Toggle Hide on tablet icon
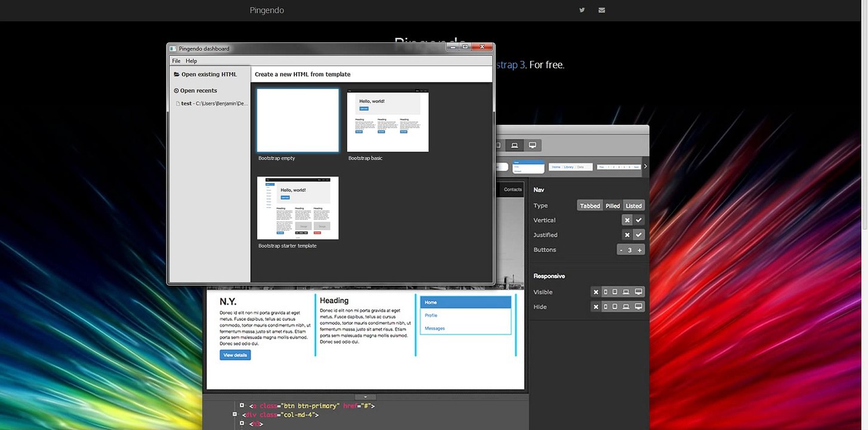Viewport: 868px width, 430px height. coord(615,307)
